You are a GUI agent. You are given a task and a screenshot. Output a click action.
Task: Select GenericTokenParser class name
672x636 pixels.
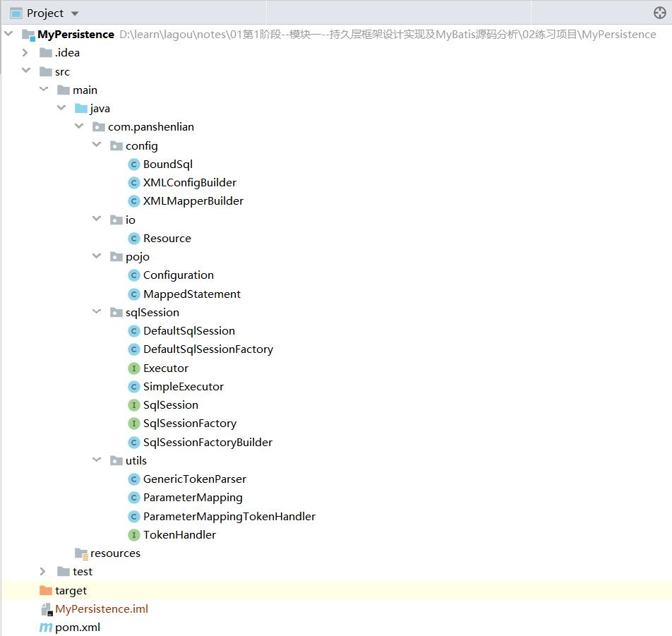195,479
